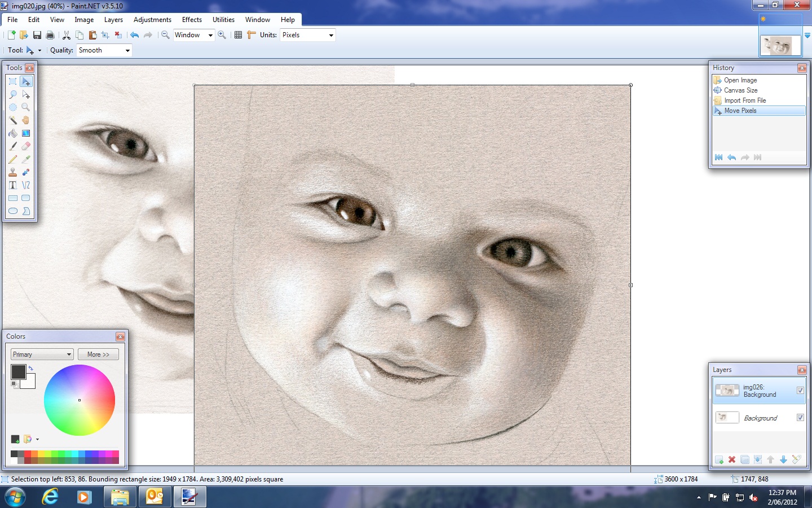Open the Adjustments menu
The image size is (812, 508).
[152, 19]
